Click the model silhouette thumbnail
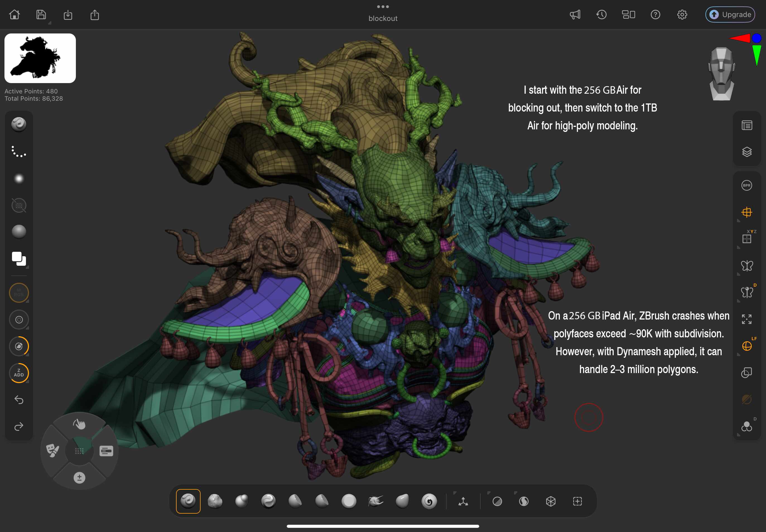Image resolution: width=766 pixels, height=532 pixels. [x=40, y=58]
